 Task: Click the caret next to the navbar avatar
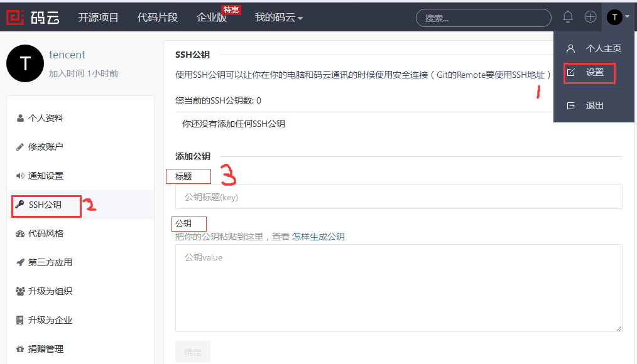(x=627, y=17)
